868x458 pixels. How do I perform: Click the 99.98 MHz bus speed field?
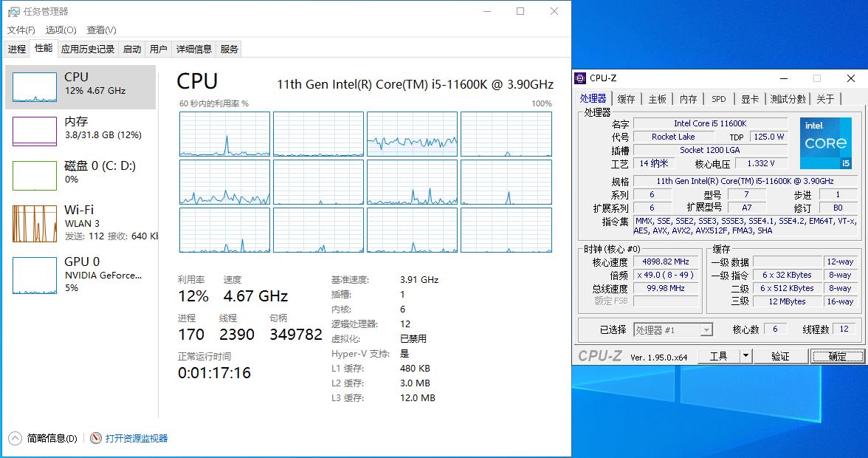click(666, 289)
